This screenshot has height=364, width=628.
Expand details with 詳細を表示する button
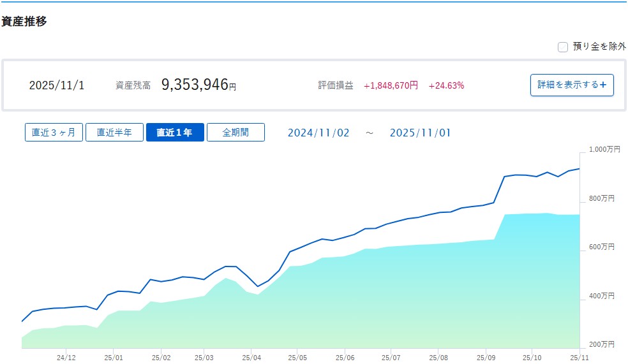pos(571,85)
